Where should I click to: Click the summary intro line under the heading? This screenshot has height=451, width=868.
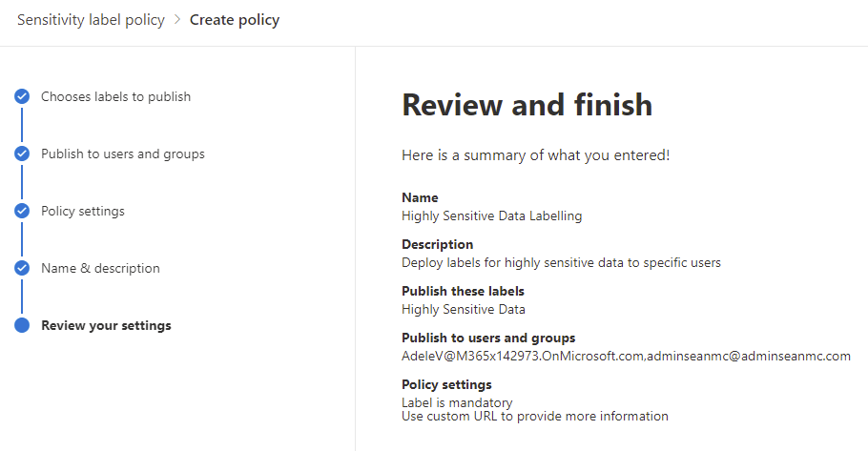pos(535,154)
